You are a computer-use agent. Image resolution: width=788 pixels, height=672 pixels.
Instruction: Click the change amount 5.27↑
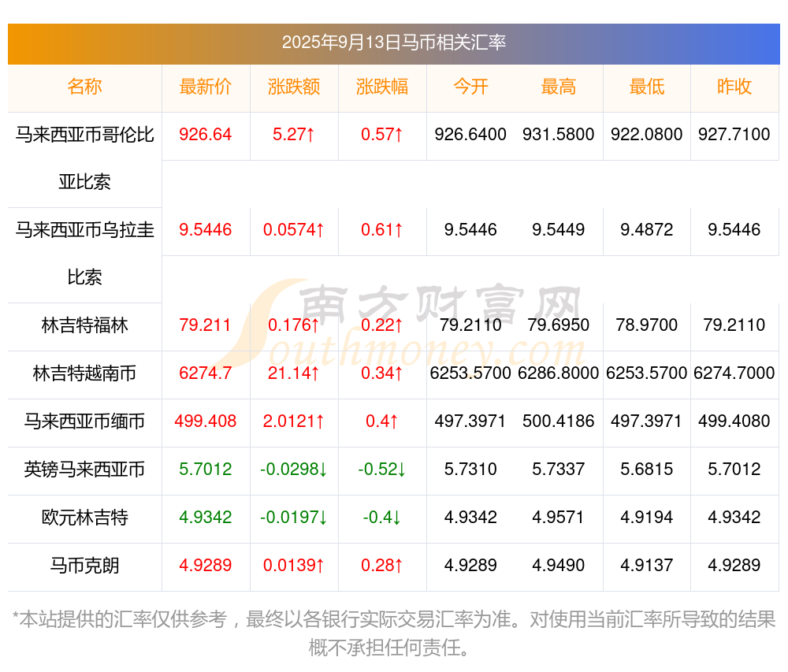click(294, 135)
